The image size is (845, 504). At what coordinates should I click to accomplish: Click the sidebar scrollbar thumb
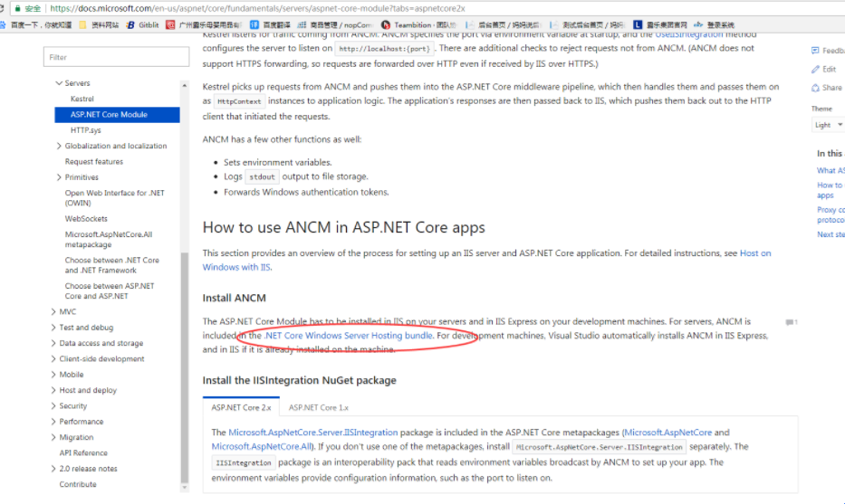[184, 366]
